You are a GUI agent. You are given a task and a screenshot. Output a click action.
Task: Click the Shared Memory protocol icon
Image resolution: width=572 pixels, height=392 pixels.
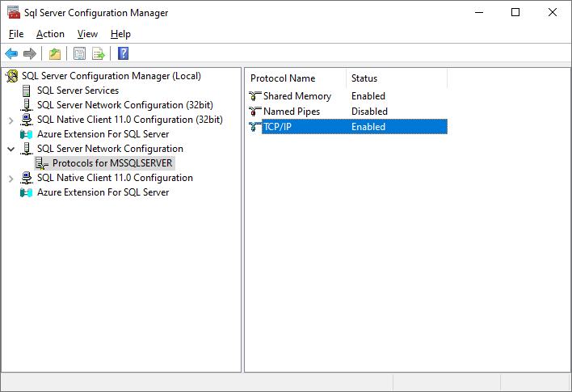[x=255, y=96]
